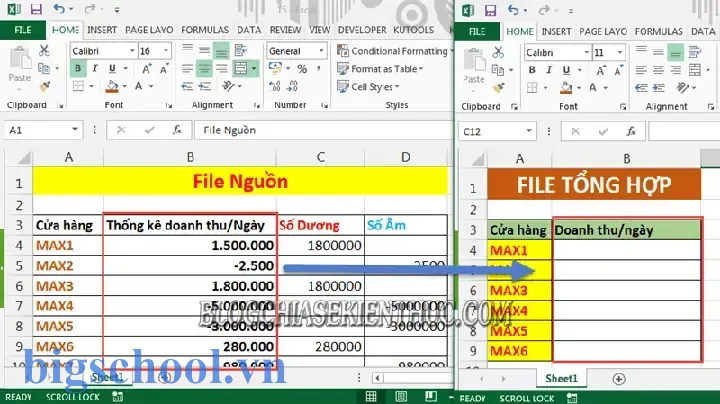Image resolution: width=720 pixels, height=404 pixels.
Task: Switch to DATA tab in left window
Action: click(x=249, y=30)
